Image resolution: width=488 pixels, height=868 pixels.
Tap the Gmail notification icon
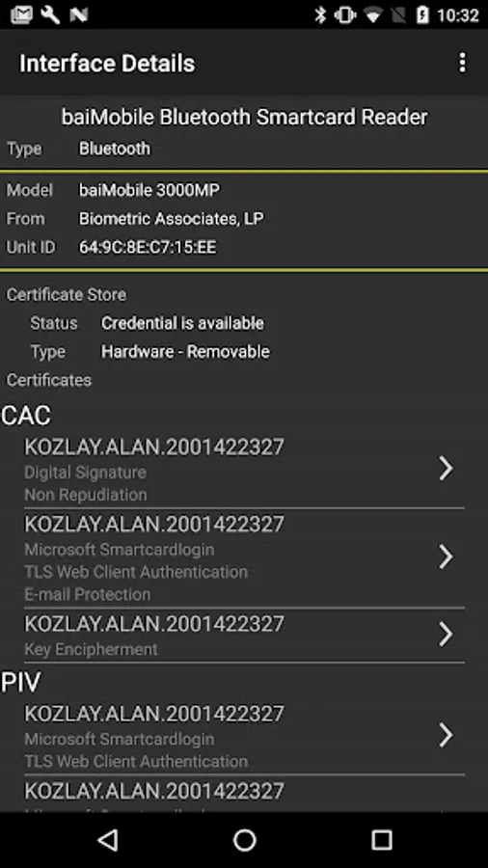(21, 14)
